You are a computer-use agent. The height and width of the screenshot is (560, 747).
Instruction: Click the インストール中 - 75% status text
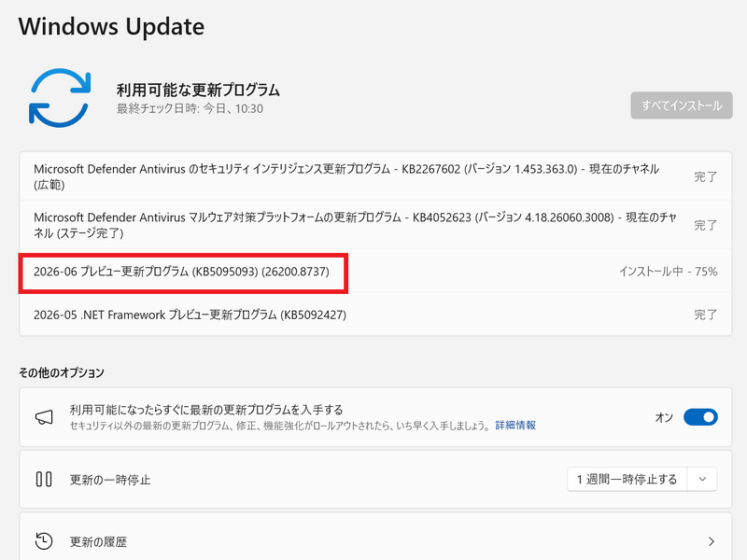coord(668,272)
